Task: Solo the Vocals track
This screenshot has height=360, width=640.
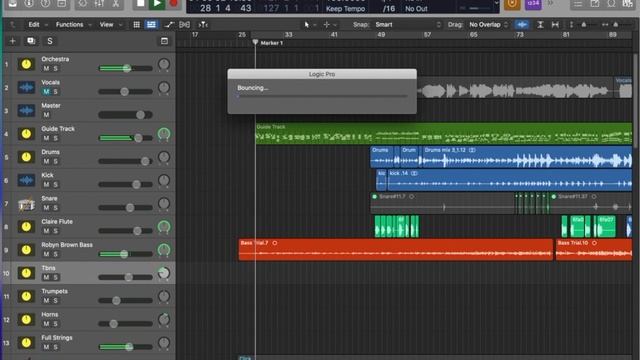Action: coord(56,91)
